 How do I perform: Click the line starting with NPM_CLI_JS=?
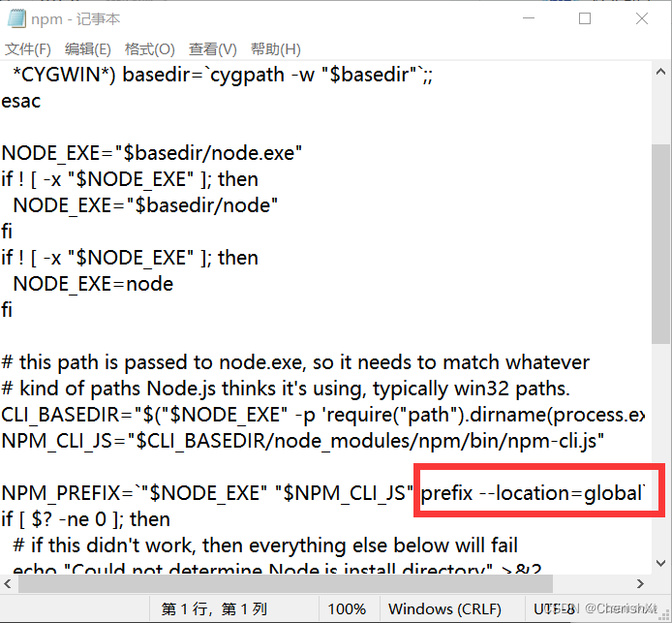tap(302, 441)
